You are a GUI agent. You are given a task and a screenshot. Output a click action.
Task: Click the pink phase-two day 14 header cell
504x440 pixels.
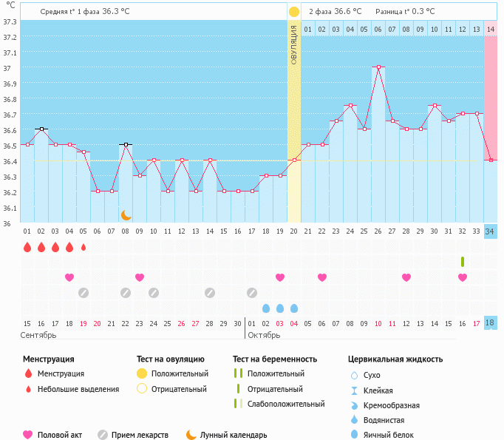[x=491, y=29]
